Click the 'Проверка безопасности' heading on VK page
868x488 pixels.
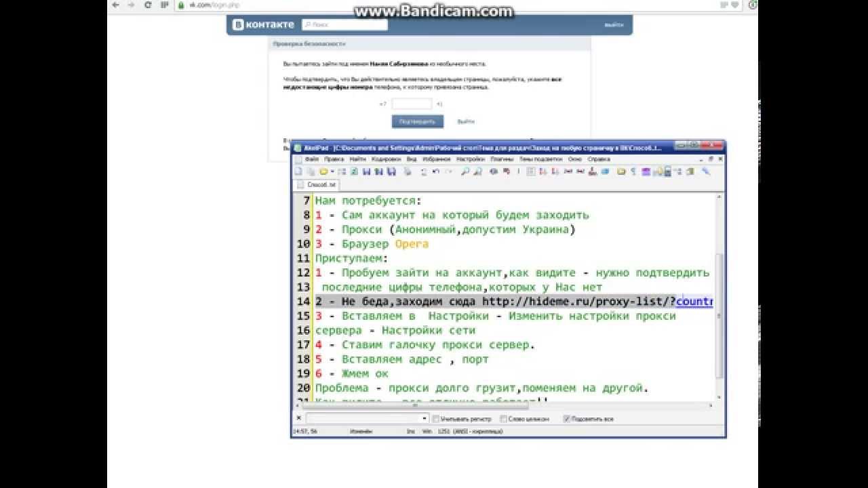(309, 43)
